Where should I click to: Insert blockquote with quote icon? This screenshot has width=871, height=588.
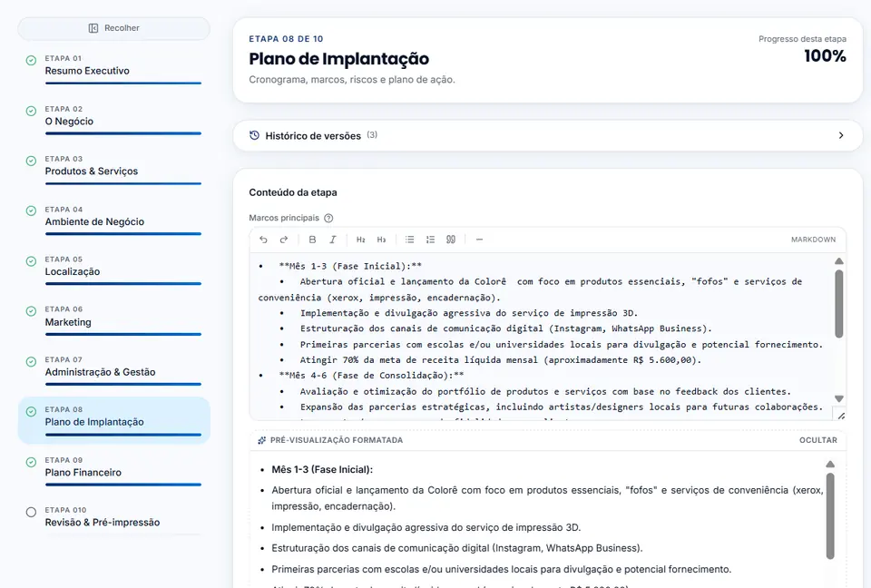451,240
